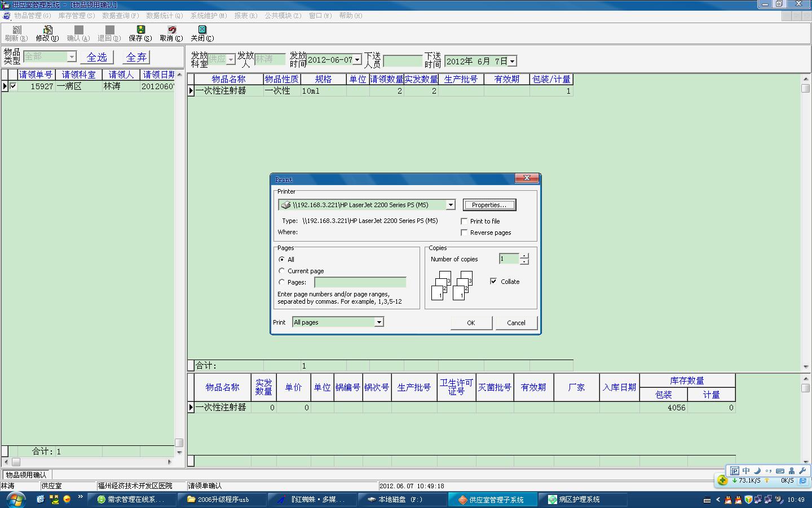Expand the 发放时间 date dropdown
Image resolution: width=812 pixels, height=508 pixels.
click(x=357, y=60)
